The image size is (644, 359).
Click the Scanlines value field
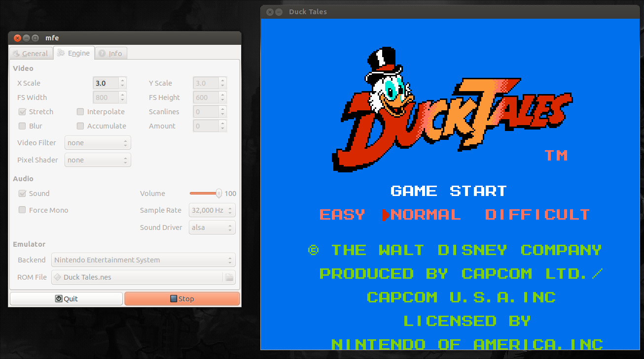[x=206, y=112]
